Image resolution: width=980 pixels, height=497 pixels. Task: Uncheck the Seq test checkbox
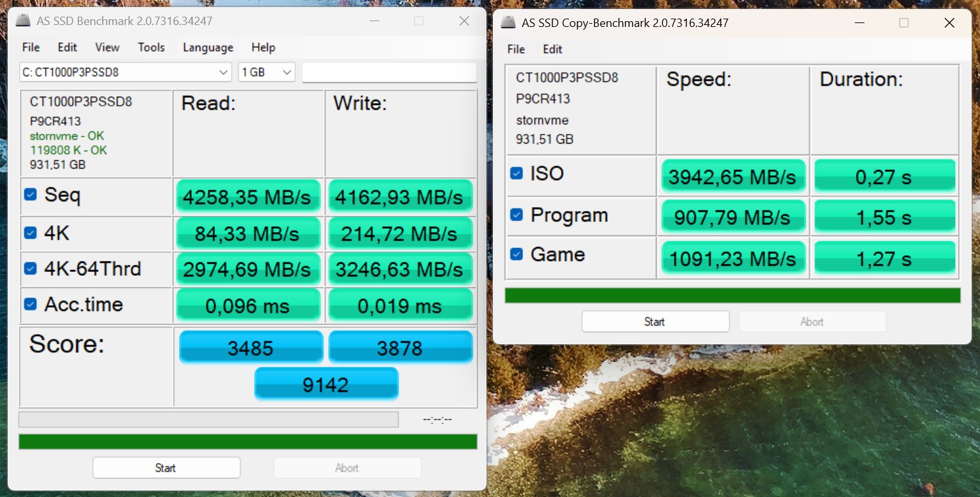pos(30,195)
